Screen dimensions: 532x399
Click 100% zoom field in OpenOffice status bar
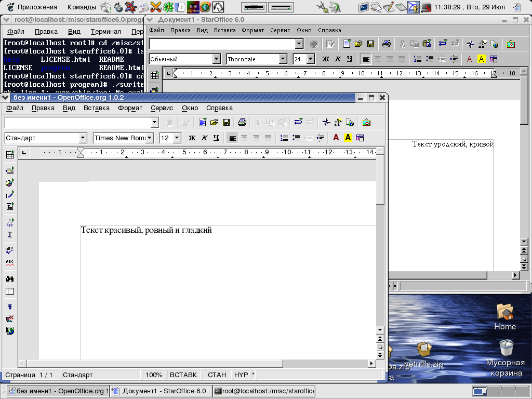tap(154, 375)
